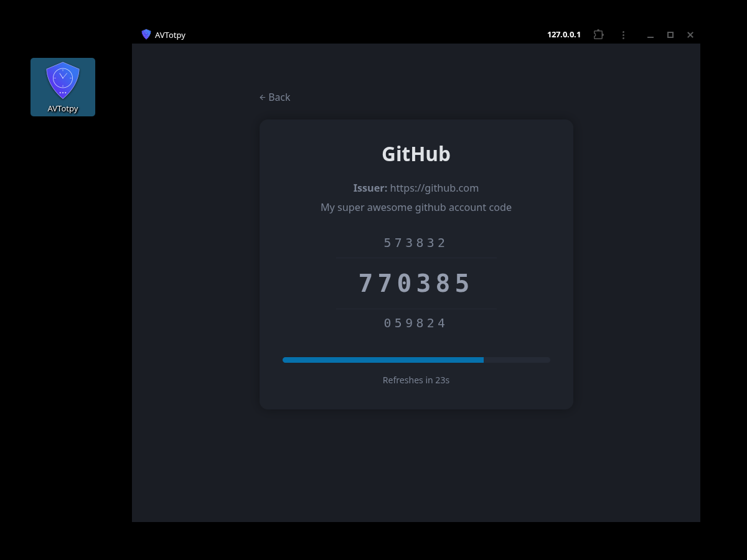Click the AVTotpy shield logo in title bar
747x560 pixels.
(146, 34)
